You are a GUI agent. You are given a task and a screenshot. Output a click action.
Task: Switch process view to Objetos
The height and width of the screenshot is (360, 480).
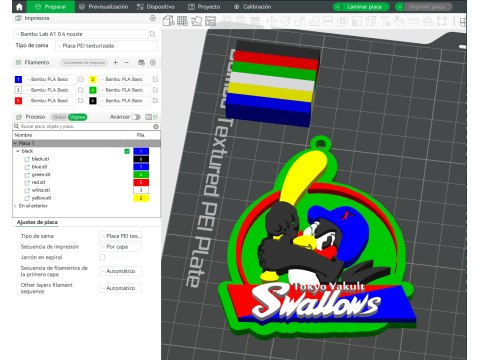[78, 117]
